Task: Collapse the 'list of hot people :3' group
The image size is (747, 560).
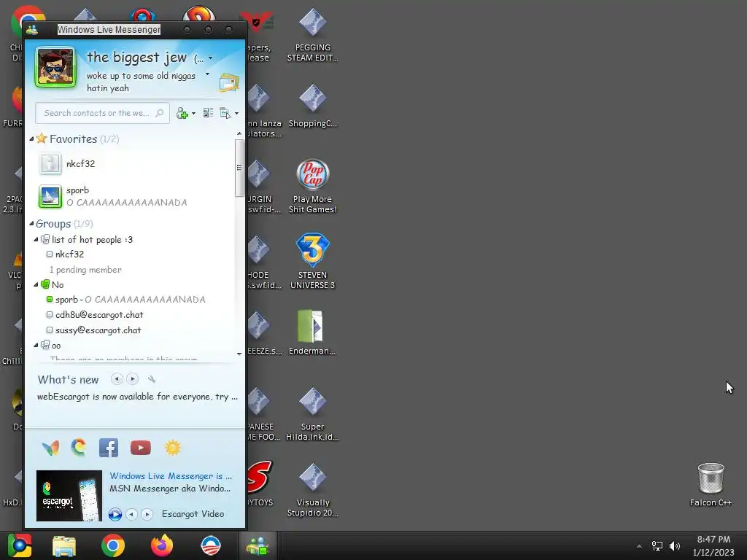Action: (x=36, y=239)
